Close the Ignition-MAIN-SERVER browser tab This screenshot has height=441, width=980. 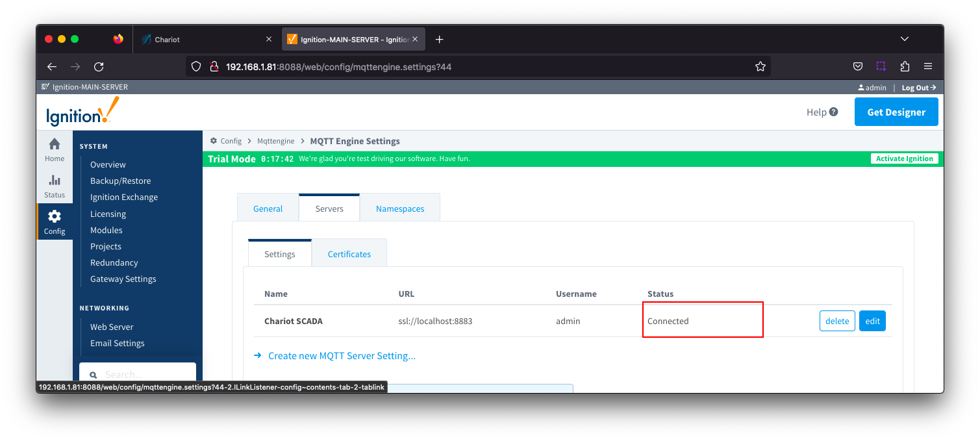point(415,40)
